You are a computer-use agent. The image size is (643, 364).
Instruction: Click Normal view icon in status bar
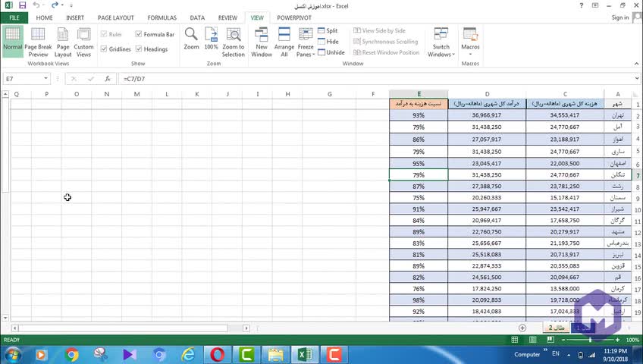[x=515, y=340]
